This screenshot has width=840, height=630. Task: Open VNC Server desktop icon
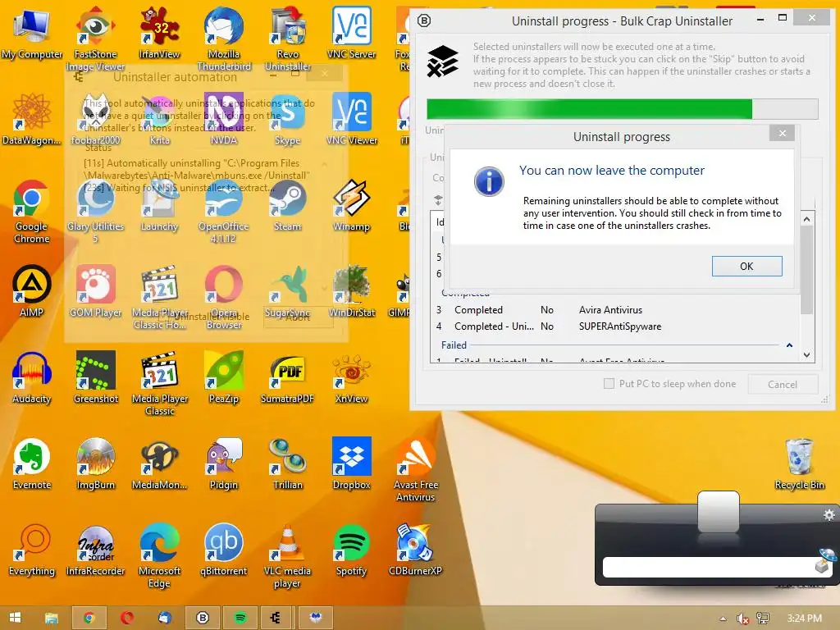click(x=351, y=33)
